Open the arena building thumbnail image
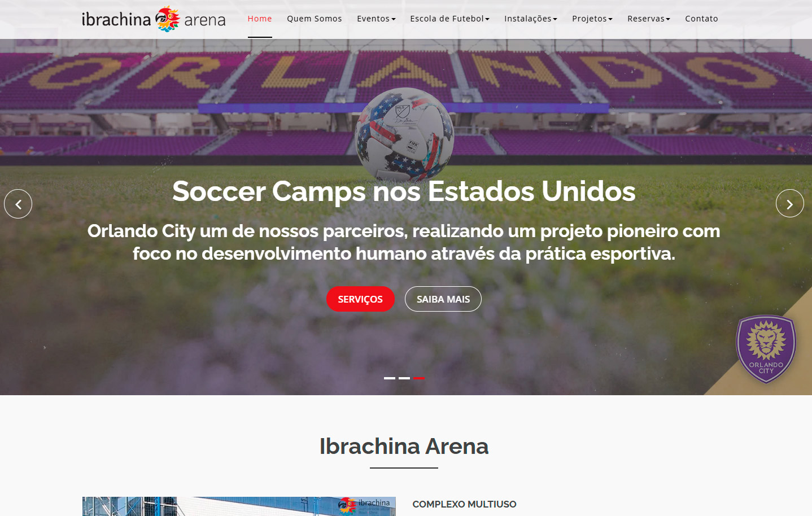This screenshot has height=516, width=812. [239, 506]
